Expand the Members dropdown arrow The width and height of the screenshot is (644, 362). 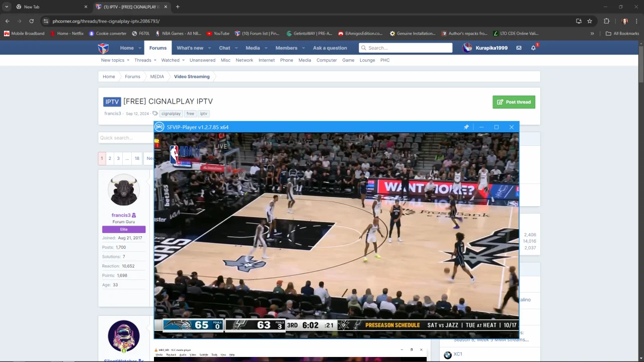click(303, 48)
